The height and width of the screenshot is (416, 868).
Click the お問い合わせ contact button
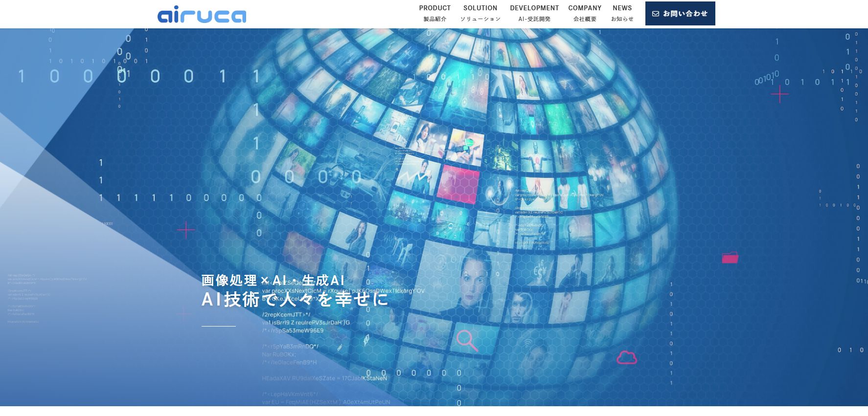[680, 14]
